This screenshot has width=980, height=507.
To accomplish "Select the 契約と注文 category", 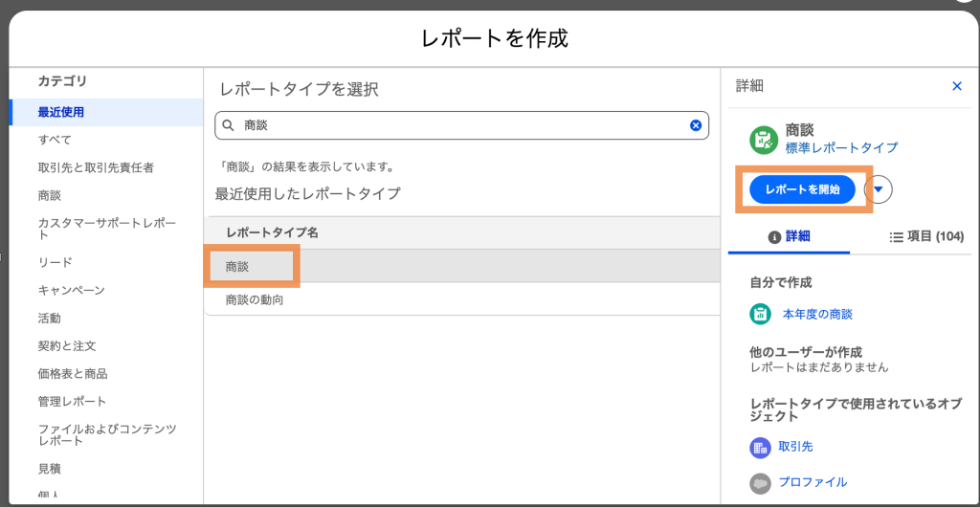I will (67, 346).
